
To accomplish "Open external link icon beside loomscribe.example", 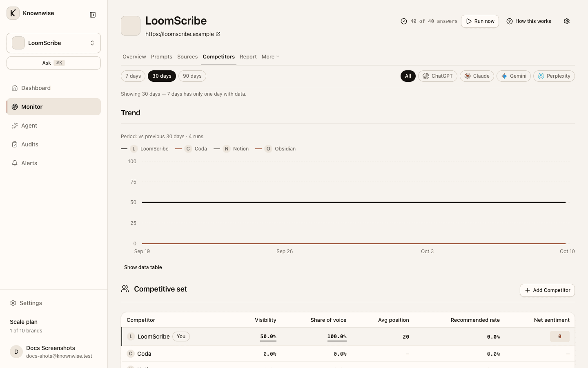I will (218, 34).
